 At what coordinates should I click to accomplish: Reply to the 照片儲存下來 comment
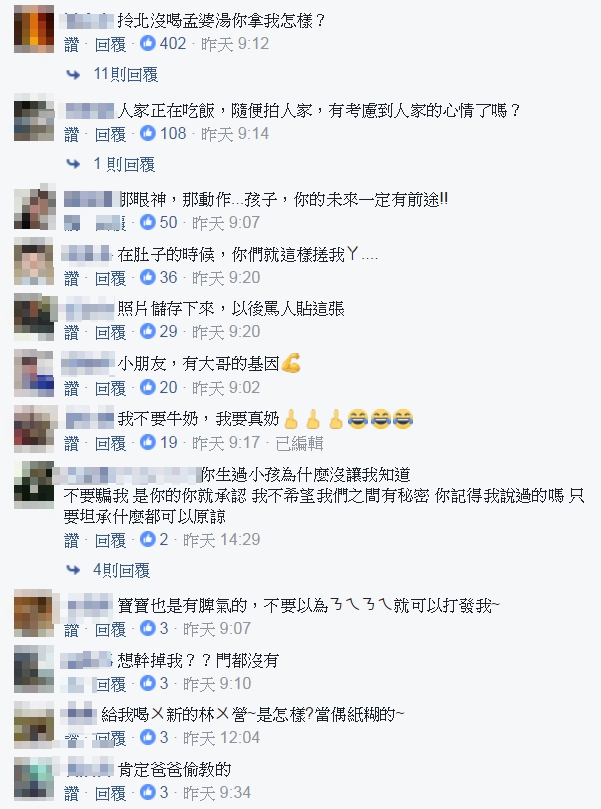[x=110, y=332]
